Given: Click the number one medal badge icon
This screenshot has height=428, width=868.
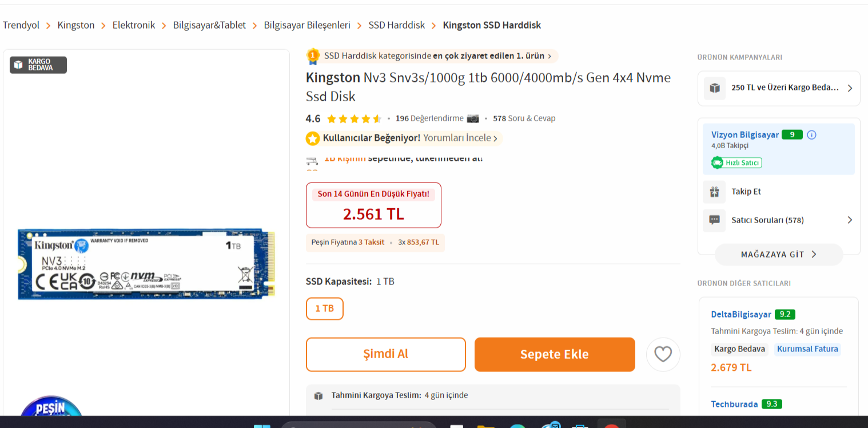Looking at the screenshot, I should [313, 56].
